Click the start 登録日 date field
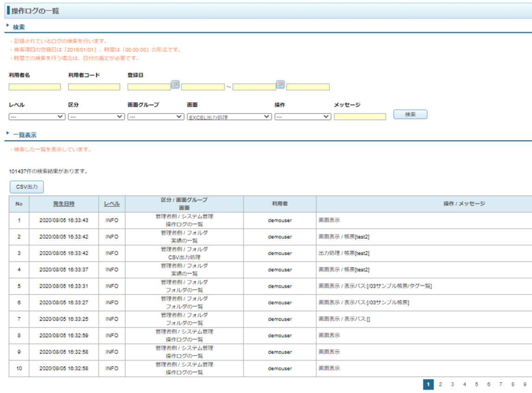Viewport: 532px width, 393px height. click(x=149, y=87)
